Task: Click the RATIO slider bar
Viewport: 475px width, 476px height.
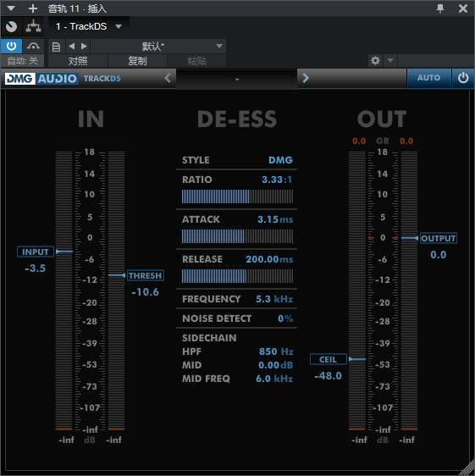Action: 237,196
